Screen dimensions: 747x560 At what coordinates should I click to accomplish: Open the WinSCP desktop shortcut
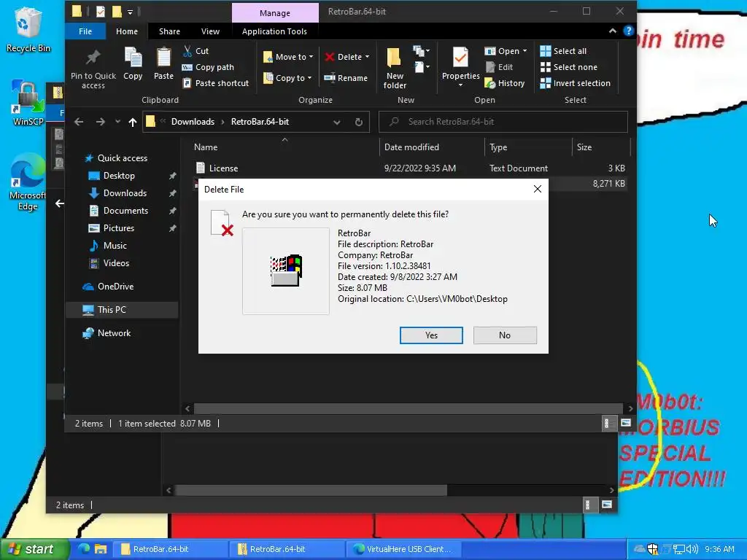(28, 103)
